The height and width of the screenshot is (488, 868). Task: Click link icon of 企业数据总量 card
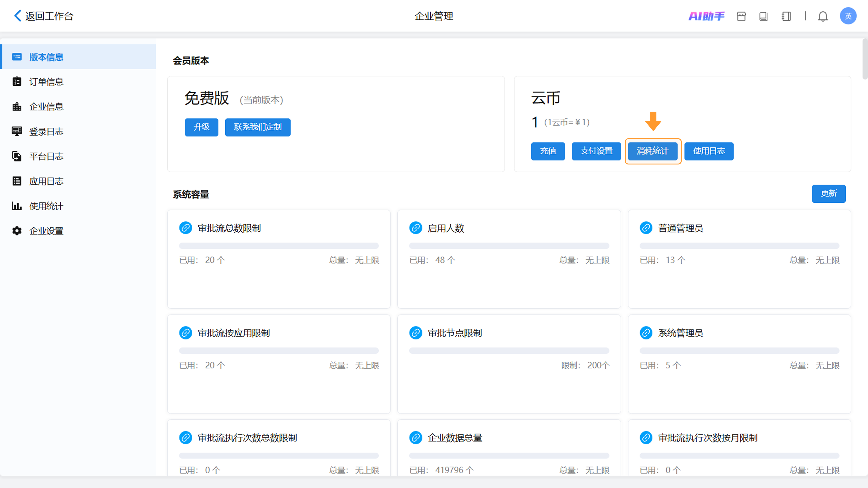[416, 438]
